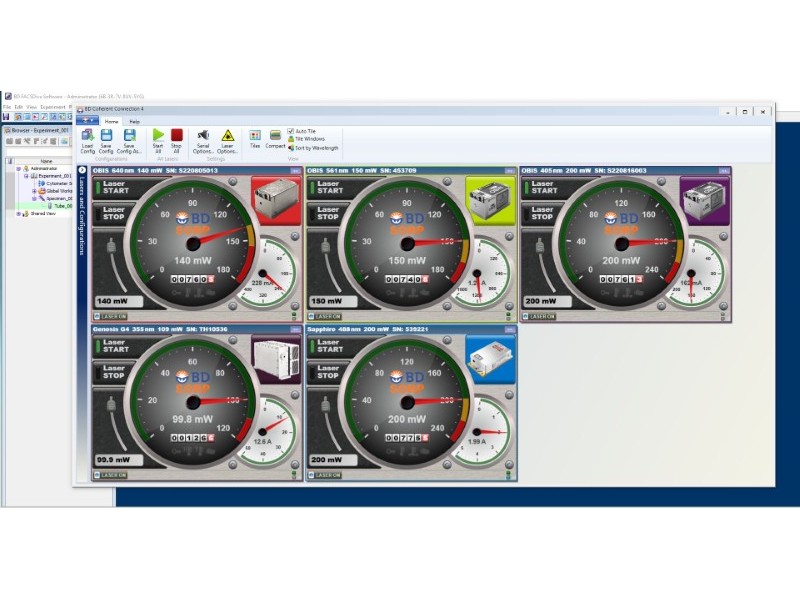Click the OBIS 561nm laser thumbnail image
This screenshot has height=600, width=800.
pyautogui.click(x=490, y=201)
